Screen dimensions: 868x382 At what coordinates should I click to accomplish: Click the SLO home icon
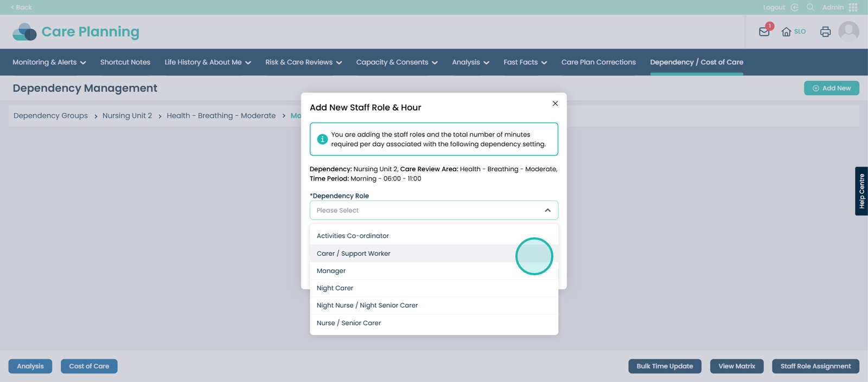[786, 32]
